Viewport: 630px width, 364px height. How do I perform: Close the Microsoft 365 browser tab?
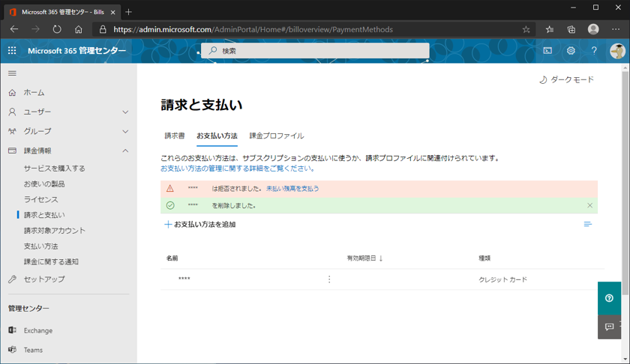pyautogui.click(x=113, y=12)
